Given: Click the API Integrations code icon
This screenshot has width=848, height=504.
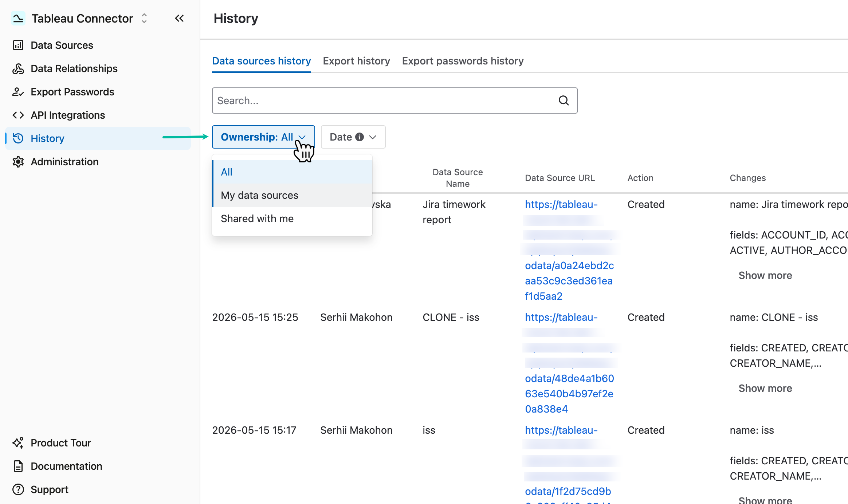Looking at the screenshot, I should pos(18,115).
